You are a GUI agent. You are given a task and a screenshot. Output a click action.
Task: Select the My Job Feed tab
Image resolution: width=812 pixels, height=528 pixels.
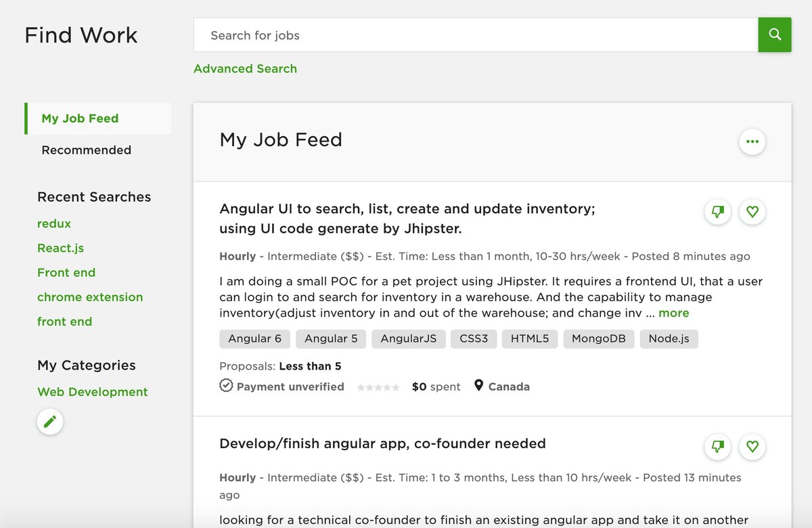point(80,118)
